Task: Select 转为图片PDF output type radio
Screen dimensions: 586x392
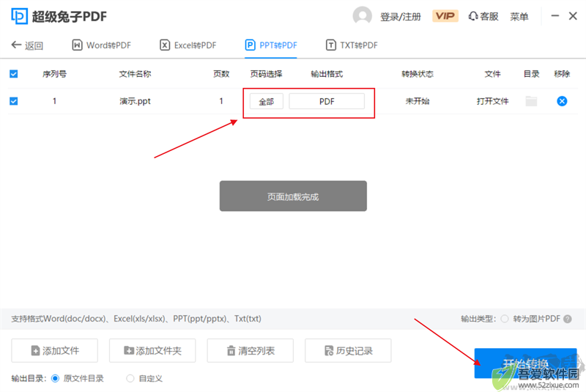Action: coord(505,319)
